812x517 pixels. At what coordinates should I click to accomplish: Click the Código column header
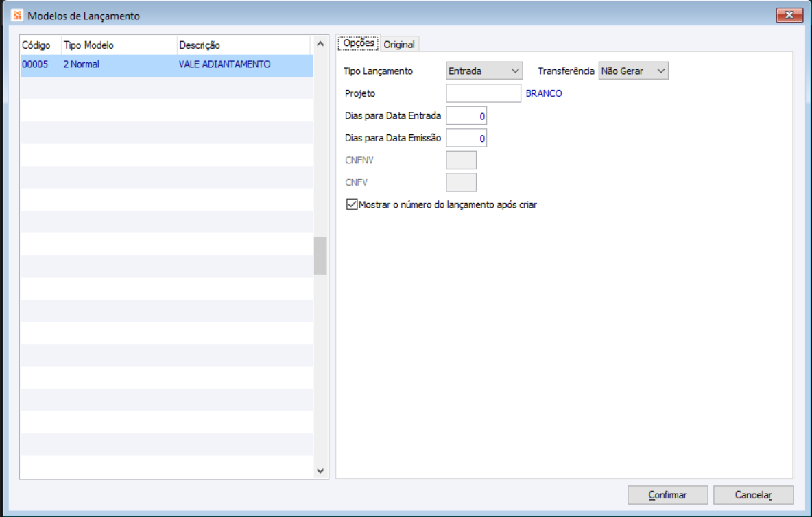[x=41, y=45]
